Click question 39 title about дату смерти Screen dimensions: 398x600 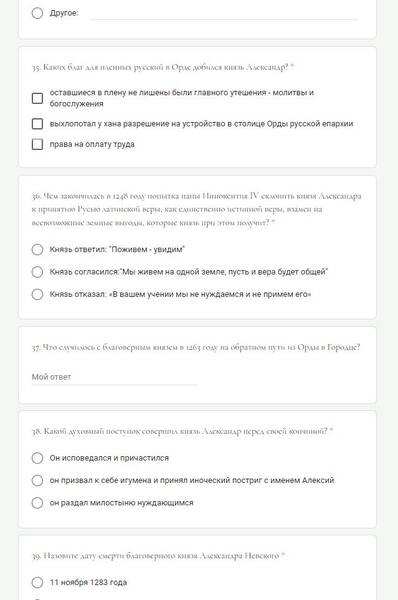(x=158, y=556)
